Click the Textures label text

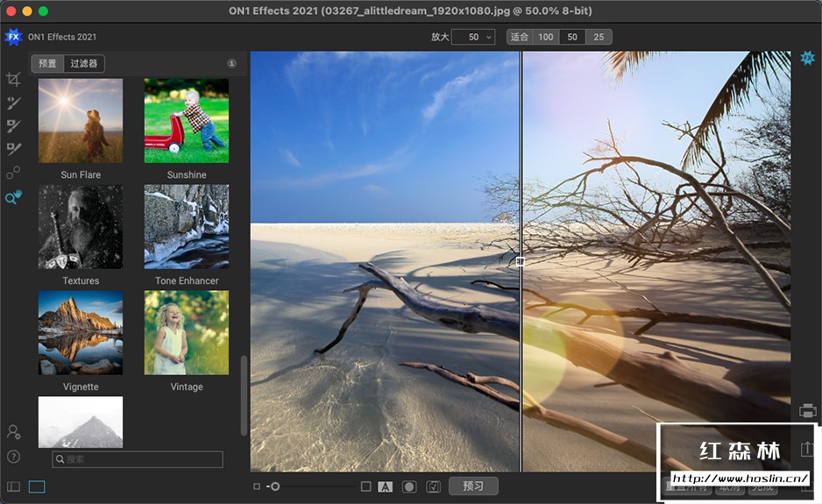click(81, 280)
